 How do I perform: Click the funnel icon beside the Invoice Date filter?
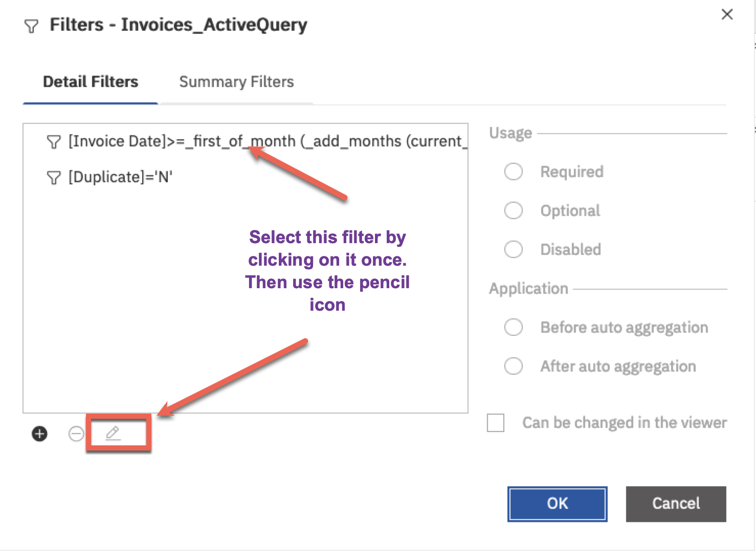pyautogui.click(x=54, y=142)
